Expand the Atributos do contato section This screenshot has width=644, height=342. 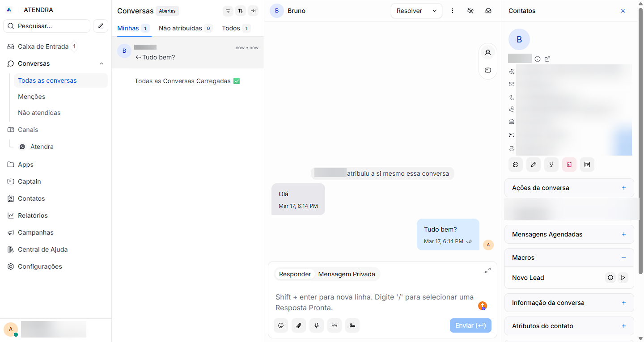pos(624,326)
